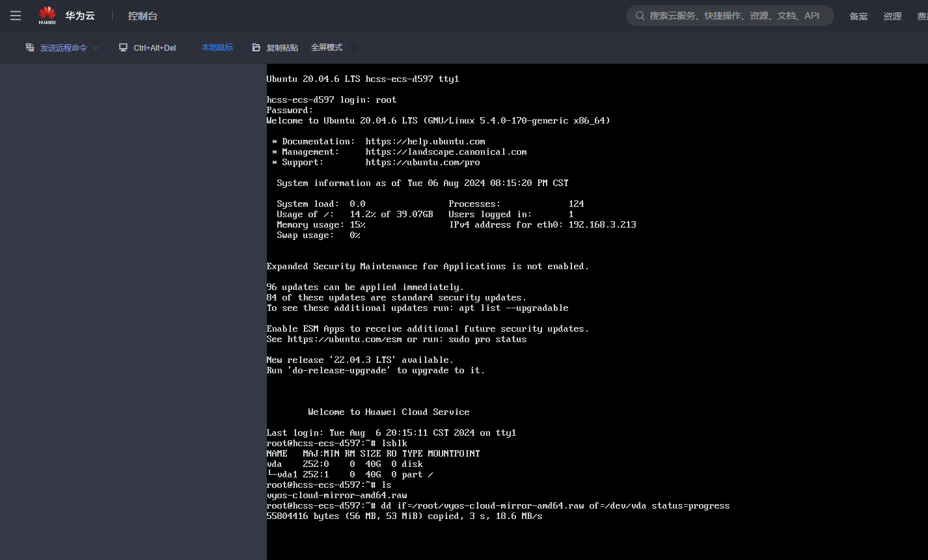Image resolution: width=928 pixels, height=560 pixels.
Task: Click 'System information as of' line
Action: tap(422, 183)
